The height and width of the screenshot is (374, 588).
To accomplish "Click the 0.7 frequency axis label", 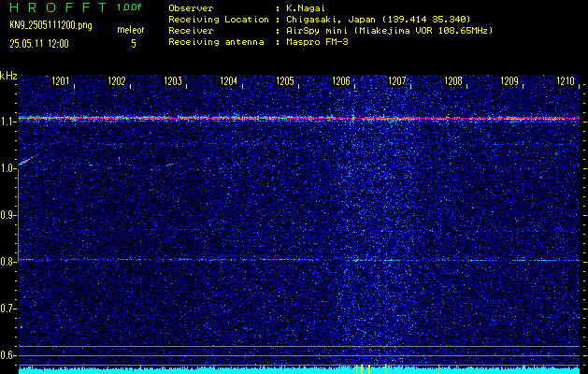I will tap(7, 309).
